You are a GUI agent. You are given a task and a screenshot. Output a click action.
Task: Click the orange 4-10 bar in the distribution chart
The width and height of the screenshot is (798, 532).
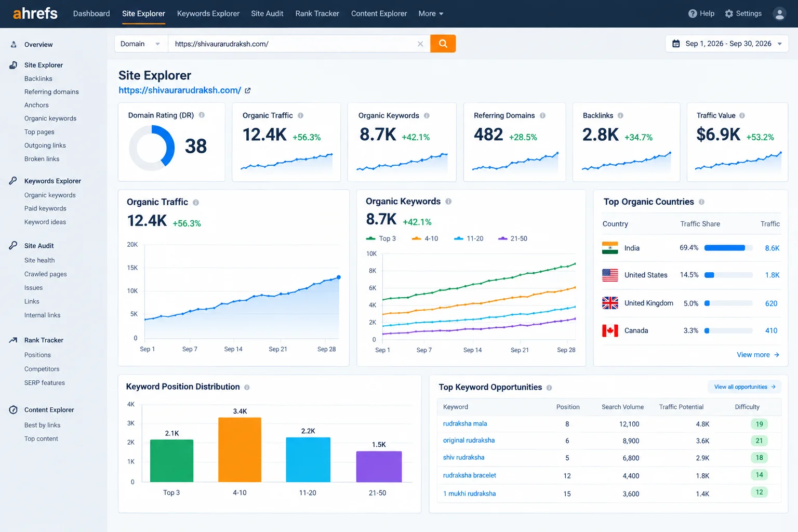(x=240, y=449)
